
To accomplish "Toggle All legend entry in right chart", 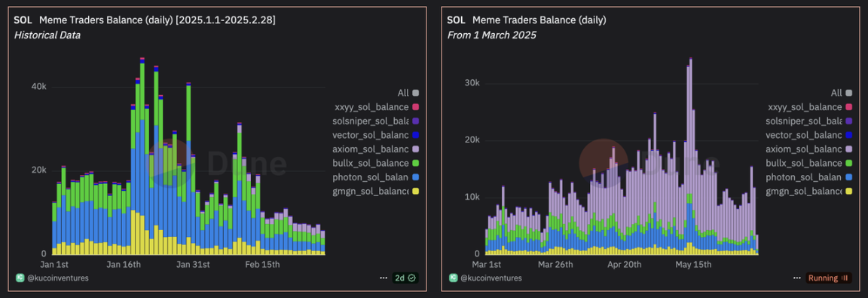I will pyautogui.click(x=842, y=93).
